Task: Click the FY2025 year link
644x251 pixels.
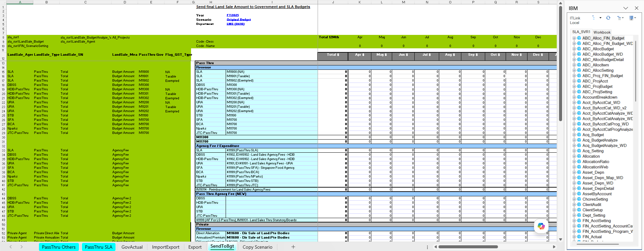Action: pyautogui.click(x=233, y=15)
